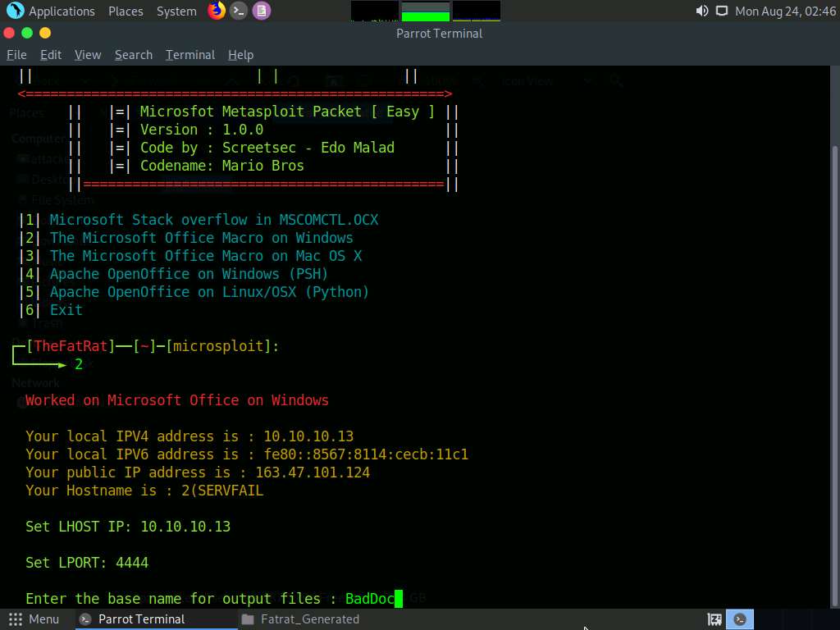Click the display/network tray icon
This screenshot has height=630, width=840.
(x=722, y=11)
